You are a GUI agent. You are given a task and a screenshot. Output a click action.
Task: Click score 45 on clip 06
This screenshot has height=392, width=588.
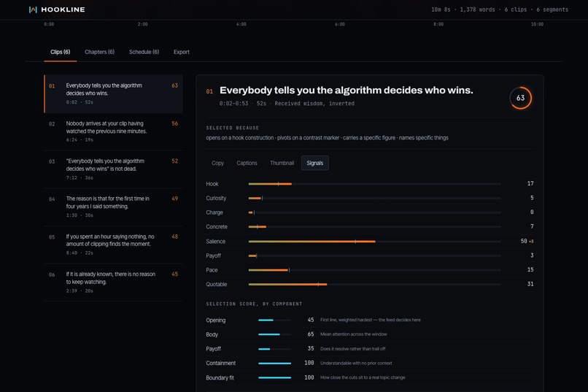175,274
